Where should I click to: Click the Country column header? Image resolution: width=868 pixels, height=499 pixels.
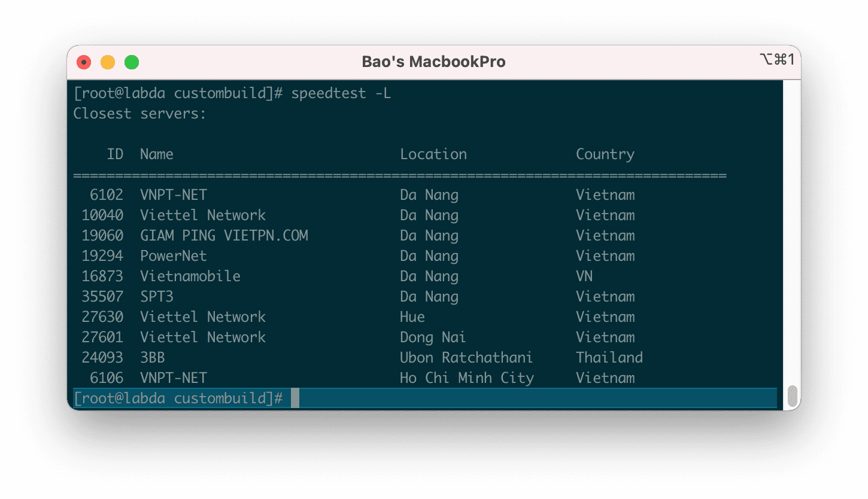pyautogui.click(x=605, y=154)
